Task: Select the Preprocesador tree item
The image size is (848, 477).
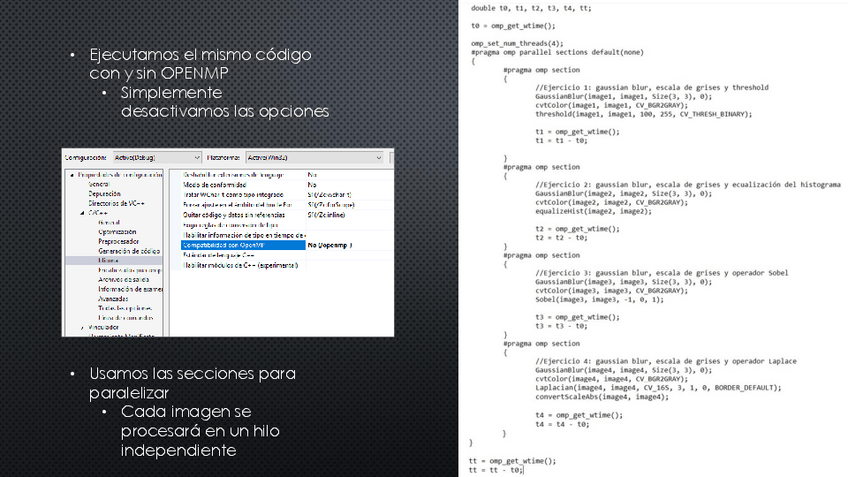Action: tap(118, 241)
